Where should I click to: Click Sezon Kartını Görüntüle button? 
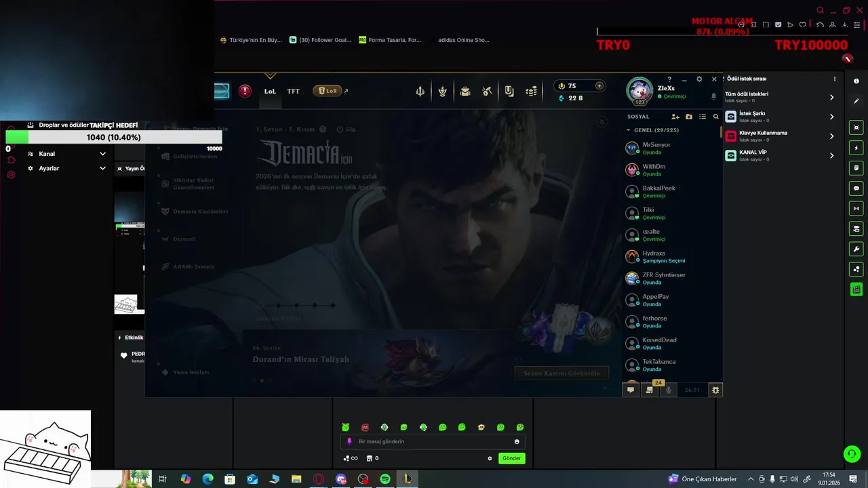pos(561,373)
